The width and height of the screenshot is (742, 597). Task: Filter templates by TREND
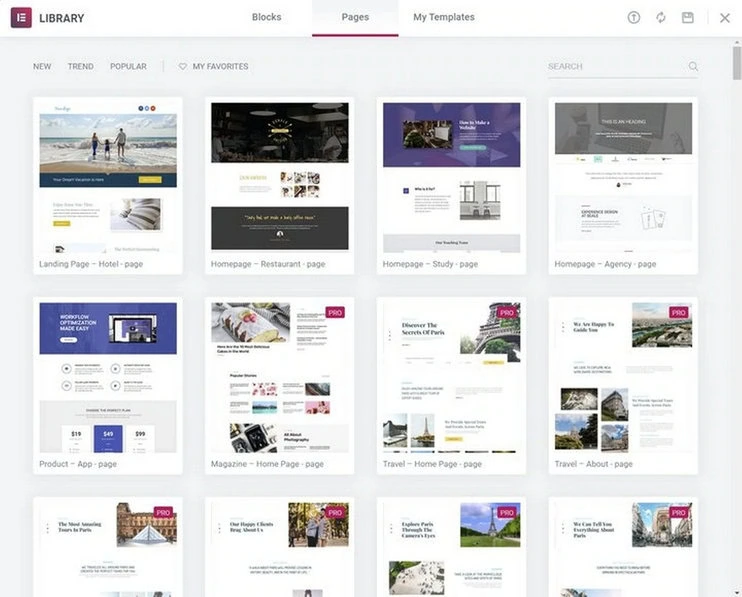(x=80, y=66)
